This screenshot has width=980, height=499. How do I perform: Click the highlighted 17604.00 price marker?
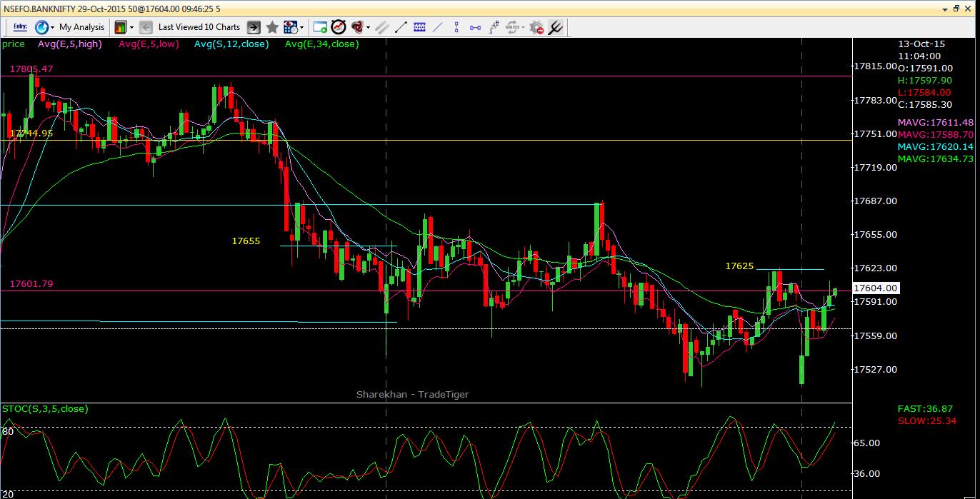click(x=876, y=288)
